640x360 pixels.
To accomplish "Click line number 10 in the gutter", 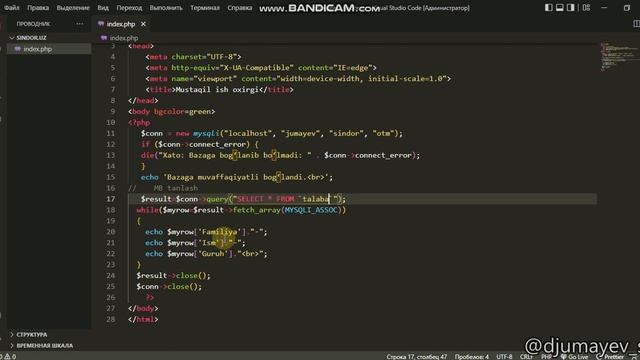I will [x=111, y=122].
